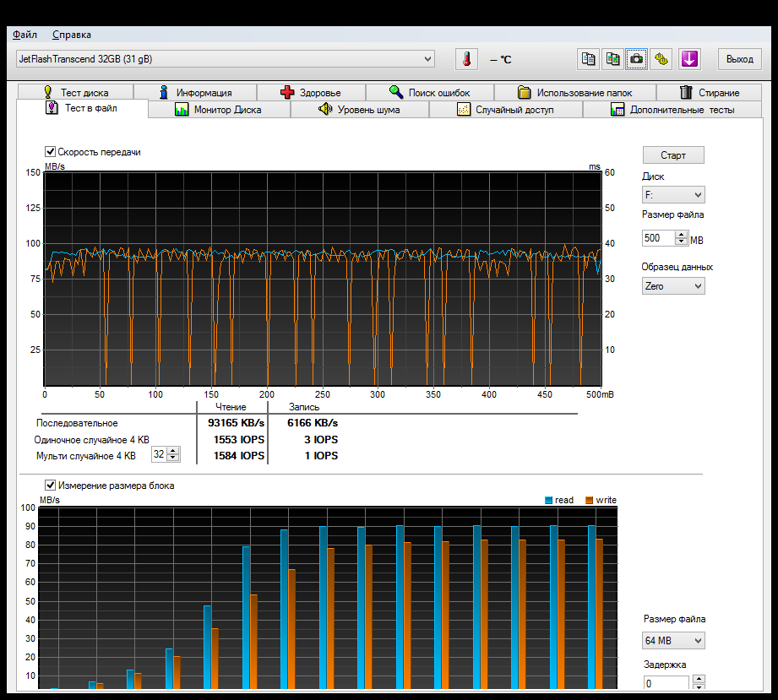Switch to the Дополнительные тесты tab
Viewport: 778px width, 700px height.
(672, 109)
